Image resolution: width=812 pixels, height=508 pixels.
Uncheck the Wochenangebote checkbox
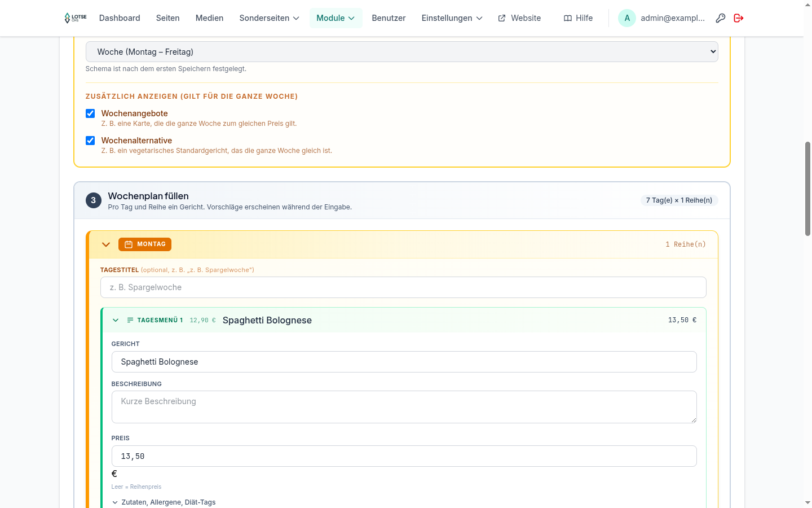[90, 113]
